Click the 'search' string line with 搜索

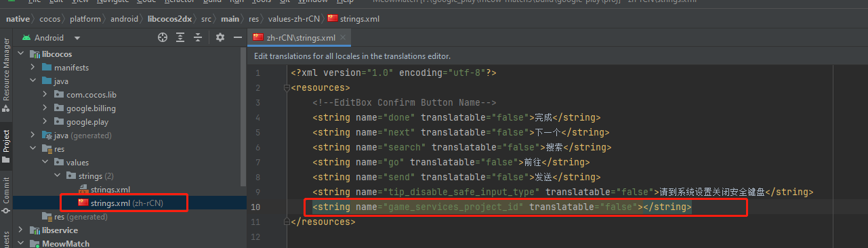461,147
